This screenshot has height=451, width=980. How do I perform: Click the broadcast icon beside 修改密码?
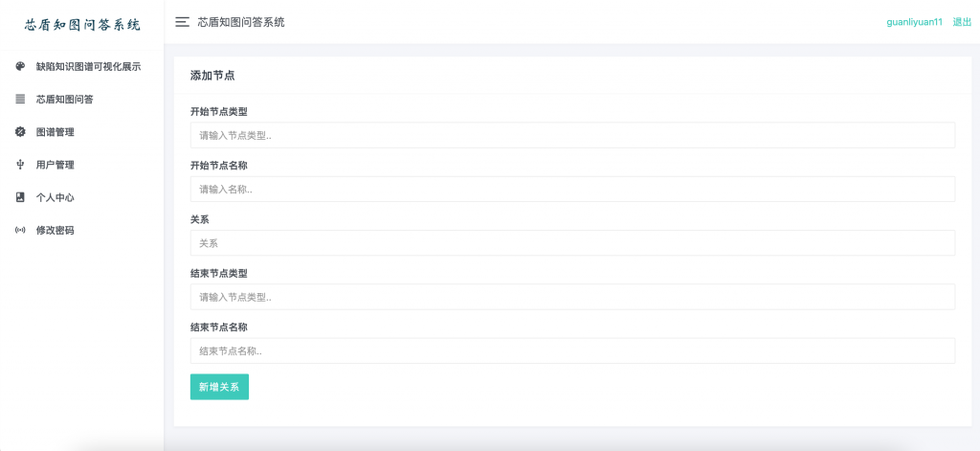pos(20,230)
